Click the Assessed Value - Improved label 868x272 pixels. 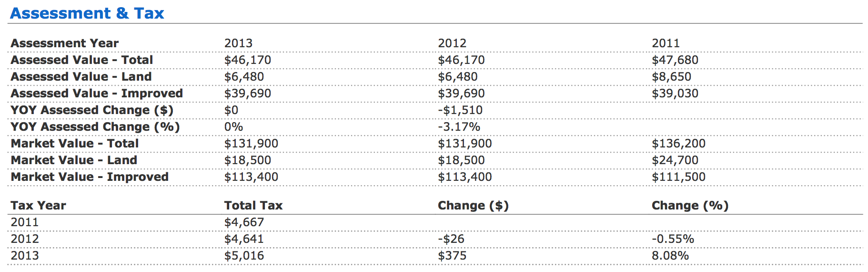(97, 93)
